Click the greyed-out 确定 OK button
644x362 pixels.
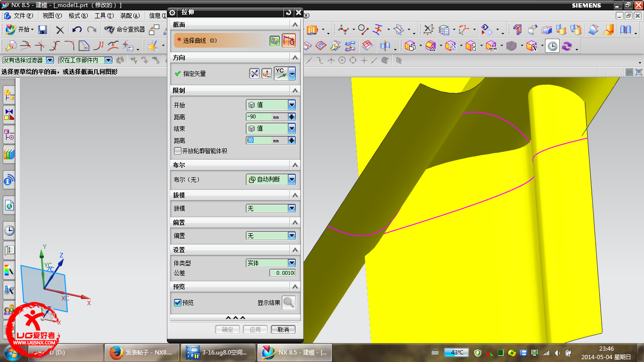(x=228, y=329)
